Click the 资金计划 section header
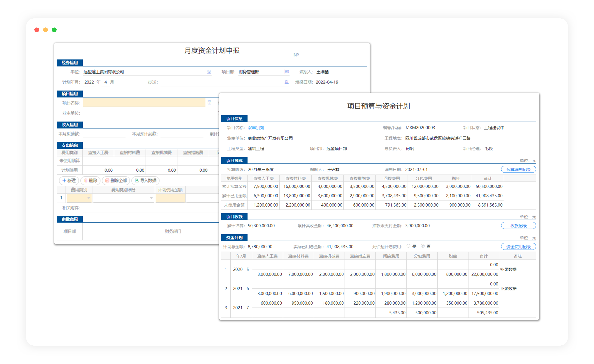The height and width of the screenshot is (364, 594). [x=234, y=238]
